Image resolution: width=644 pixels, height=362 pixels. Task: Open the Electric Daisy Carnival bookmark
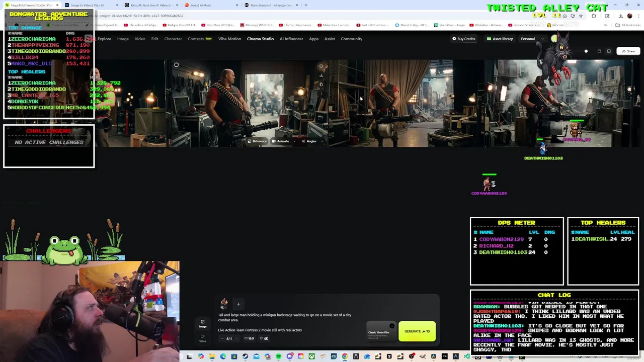coord(297,25)
